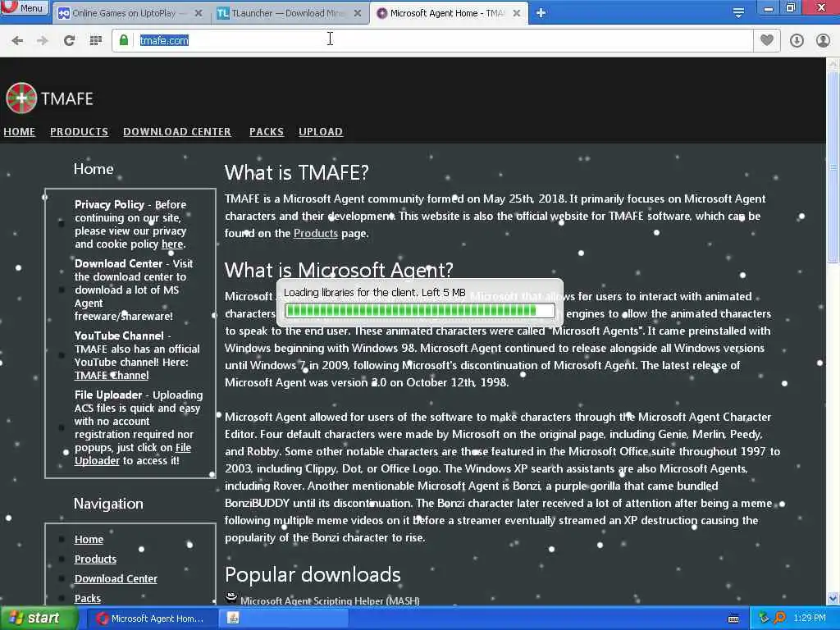Click the 'What is Microsoft Agent?' heading
Viewport: 840px width, 630px height.
(339, 269)
